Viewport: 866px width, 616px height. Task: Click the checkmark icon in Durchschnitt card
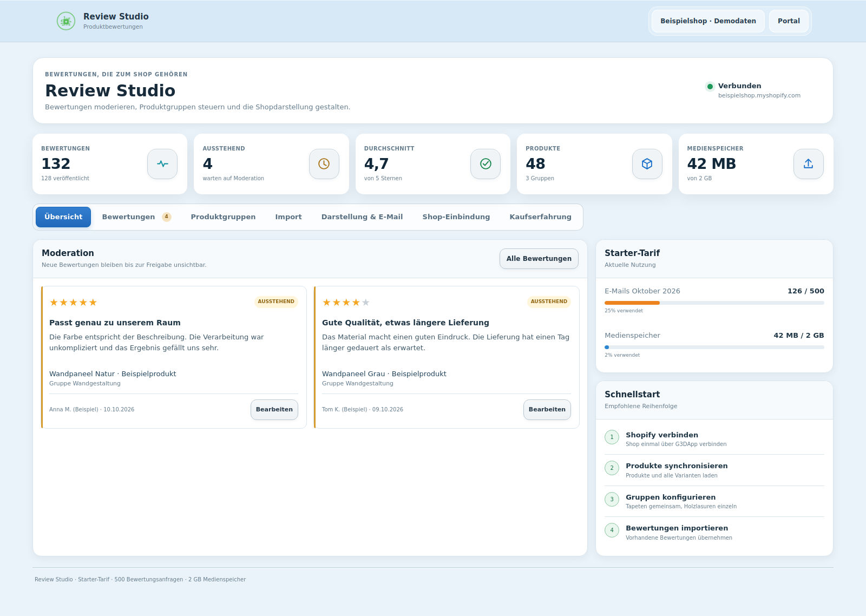[486, 164]
